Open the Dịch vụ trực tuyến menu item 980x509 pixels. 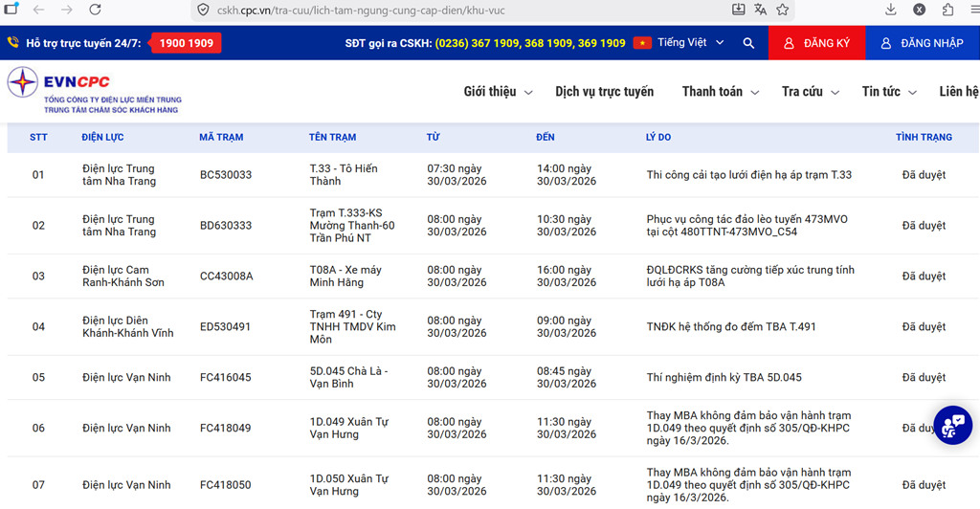[604, 92]
